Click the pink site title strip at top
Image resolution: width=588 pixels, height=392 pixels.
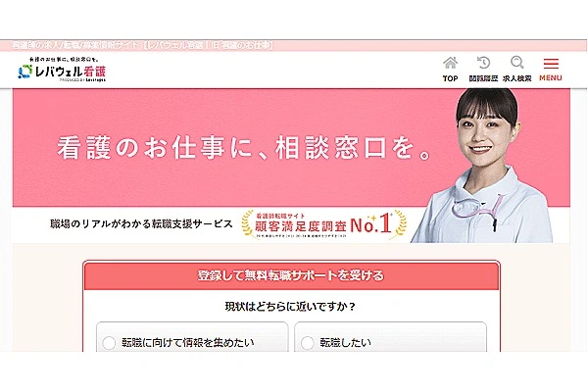tap(294, 45)
